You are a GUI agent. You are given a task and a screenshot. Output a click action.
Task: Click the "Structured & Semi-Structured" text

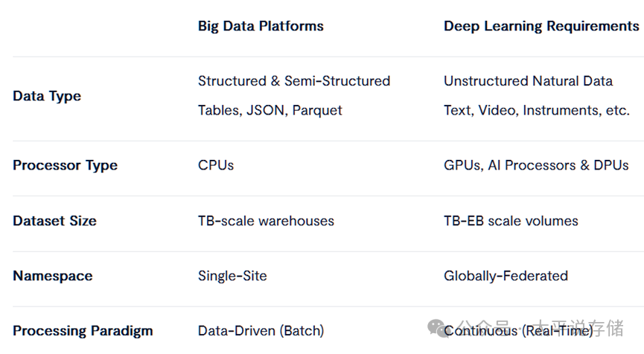pyautogui.click(x=294, y=81)
